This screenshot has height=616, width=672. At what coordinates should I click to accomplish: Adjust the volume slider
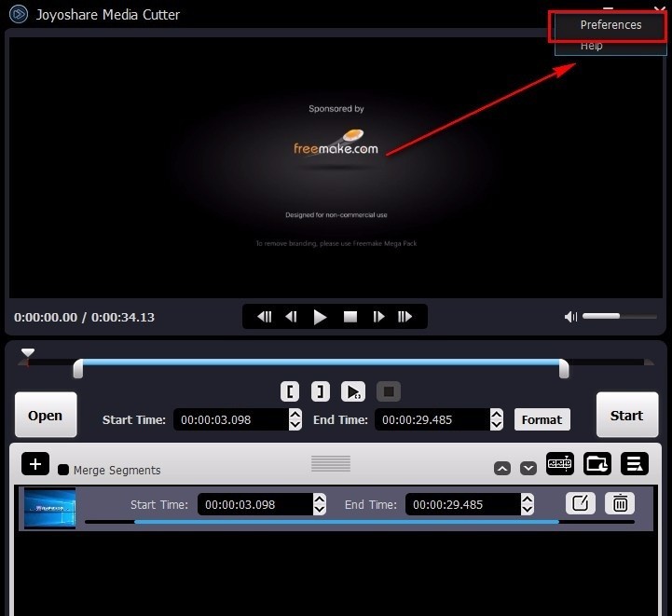[619, 316]
